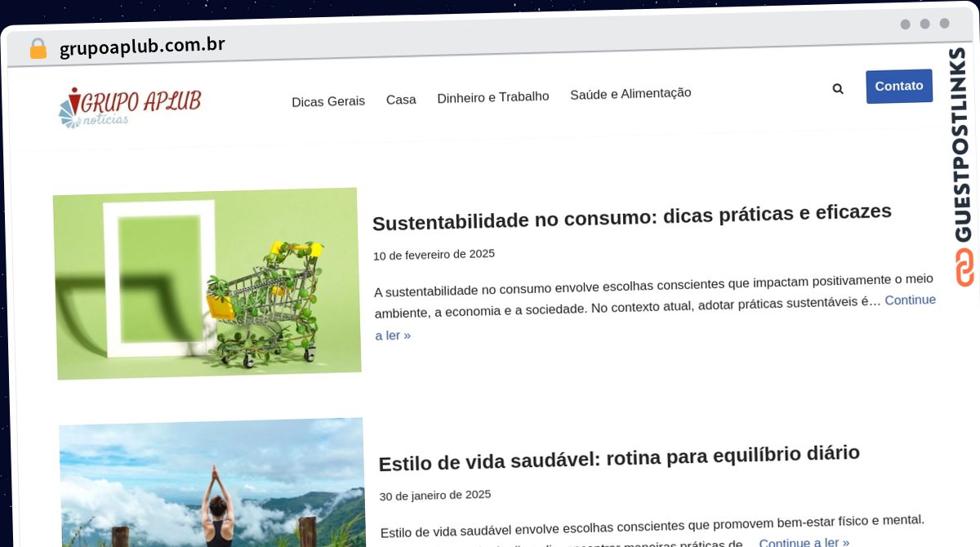980x547 pixels.
Task: Open the Dicas Gerais menu
Action: (328, 101)
